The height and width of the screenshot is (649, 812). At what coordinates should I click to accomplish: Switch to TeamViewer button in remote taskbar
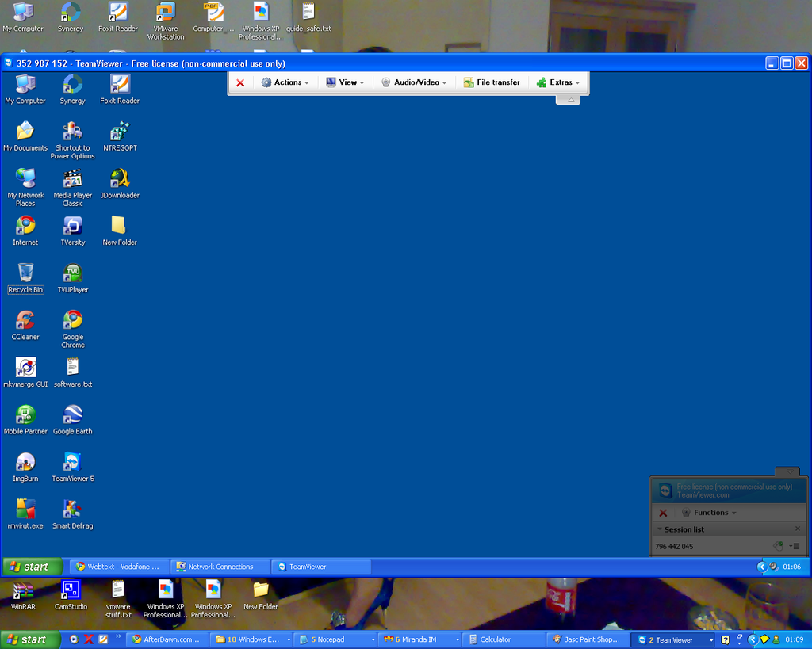321,567
